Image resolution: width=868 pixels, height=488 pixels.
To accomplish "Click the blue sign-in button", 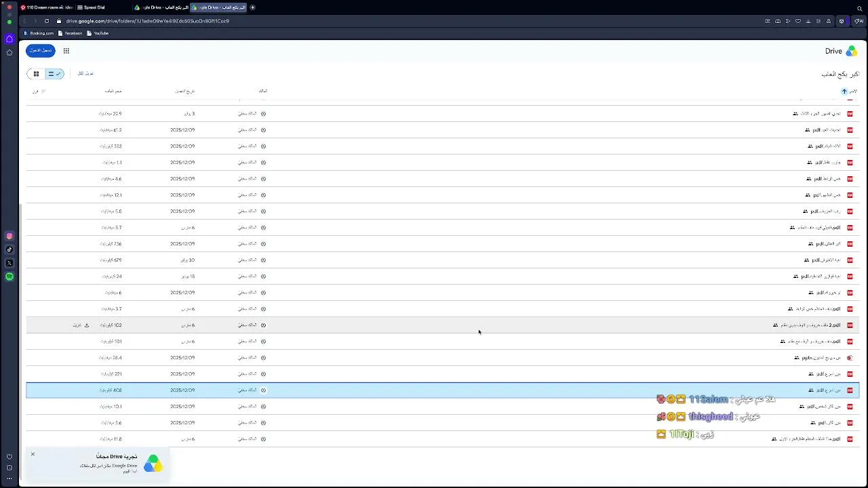I will click(x=41, y=51).
